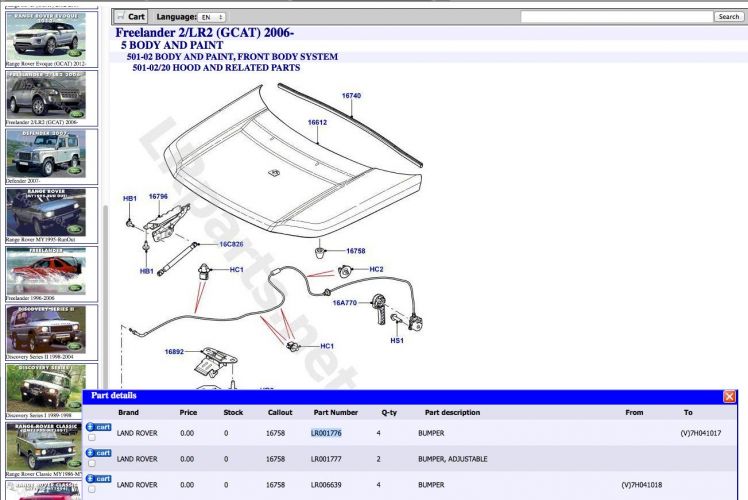
Task: Add LR001776 bumper to cart
Action: point(99,427)
